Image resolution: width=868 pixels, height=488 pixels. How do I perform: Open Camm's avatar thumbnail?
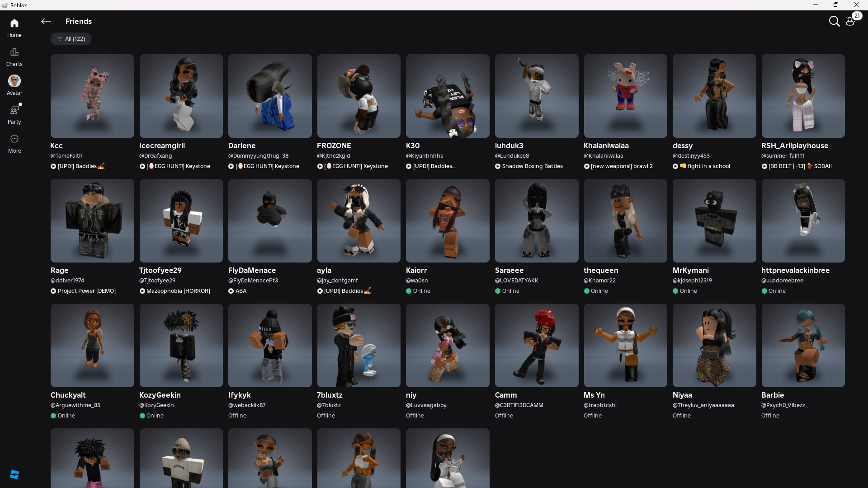tap(536, 345)
